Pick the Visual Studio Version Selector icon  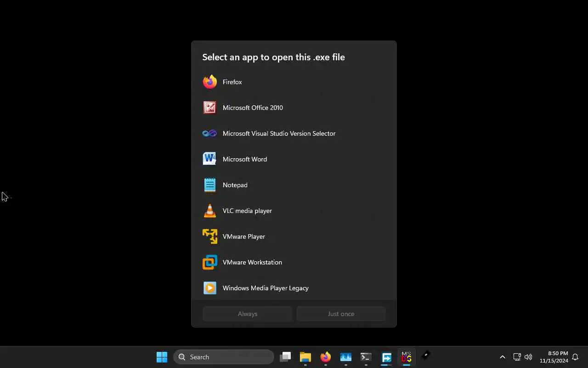pyautogui.click(x=210, y=133)
